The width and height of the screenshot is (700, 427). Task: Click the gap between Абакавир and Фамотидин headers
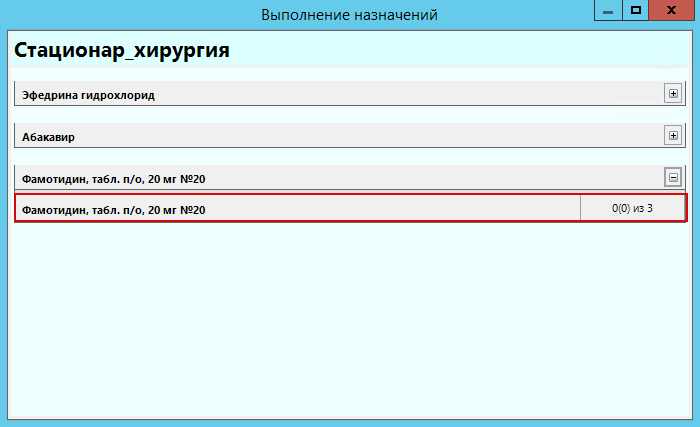click(350, 156)
